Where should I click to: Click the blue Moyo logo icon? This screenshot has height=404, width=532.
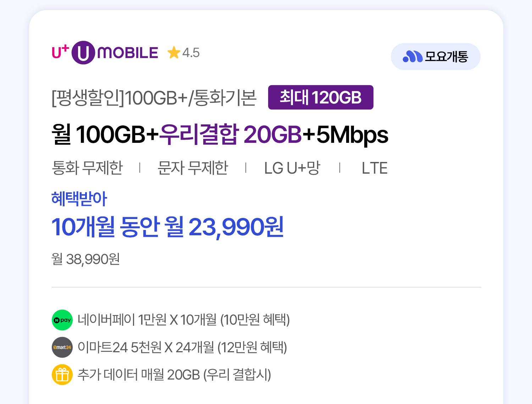pos(412,56)
